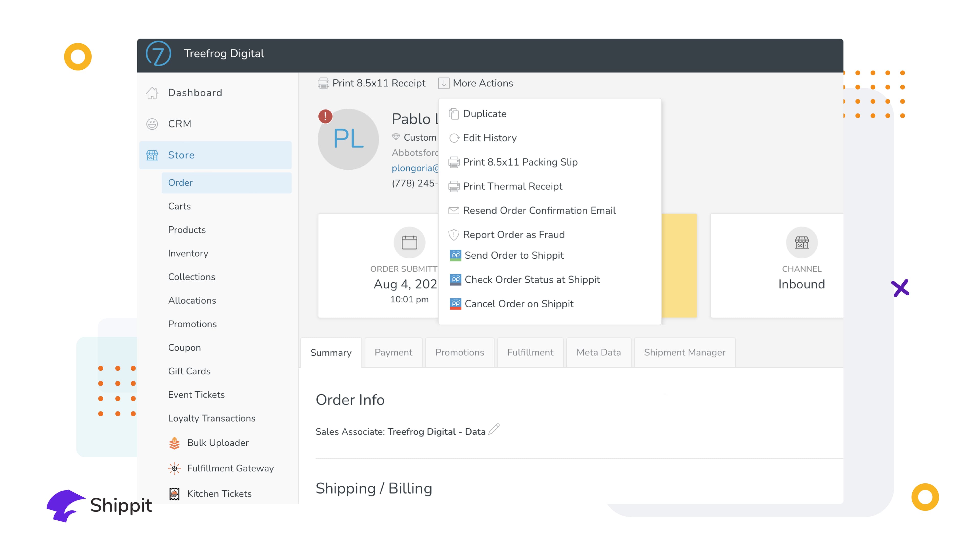This screenshot has width=980, height=551.
Task: Click Treefrog Digital header title
Action: [224, 54]
